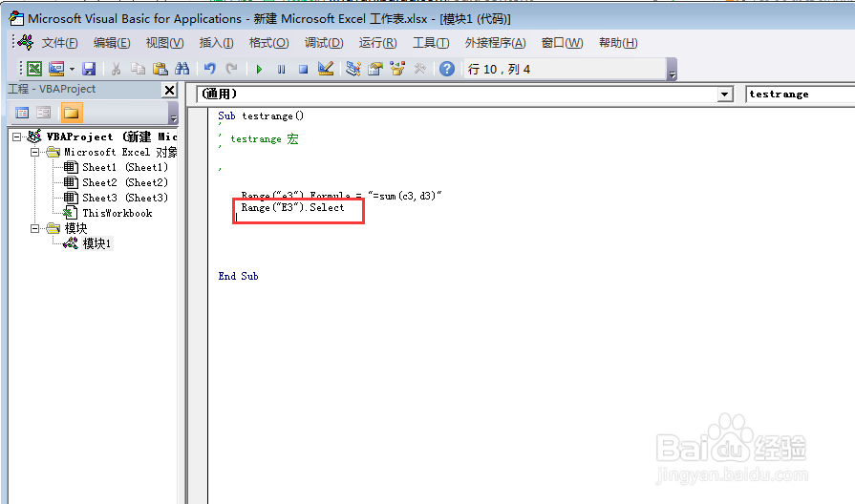Open the Project Explorer icon
The height and width of the screenshot is (504, 855).
[x=353, y=69]
